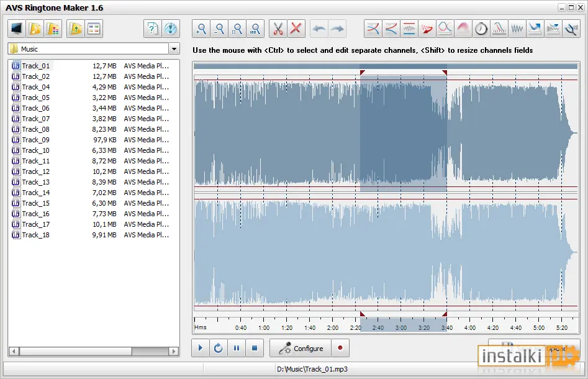Click the 4:20 mark on the timeline ruler

click(x=493, y=327)
